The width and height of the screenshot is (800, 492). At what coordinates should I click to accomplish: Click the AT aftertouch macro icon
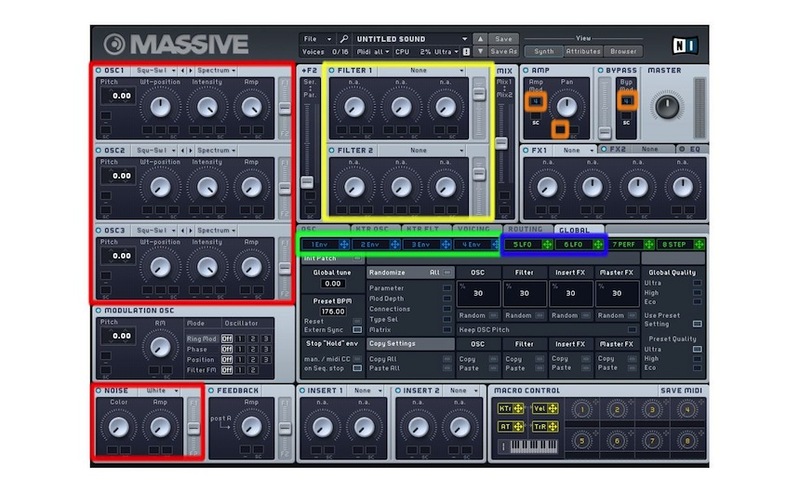click(x=518, y=426)
